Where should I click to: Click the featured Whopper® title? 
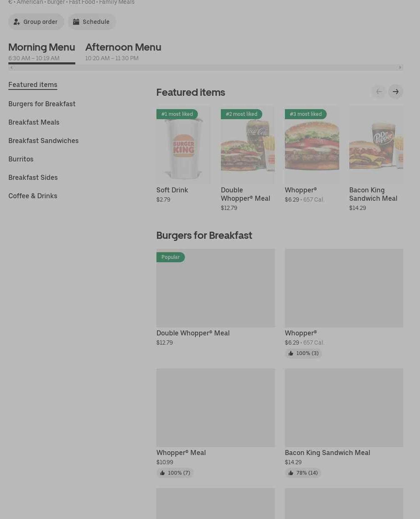(301, 190)
